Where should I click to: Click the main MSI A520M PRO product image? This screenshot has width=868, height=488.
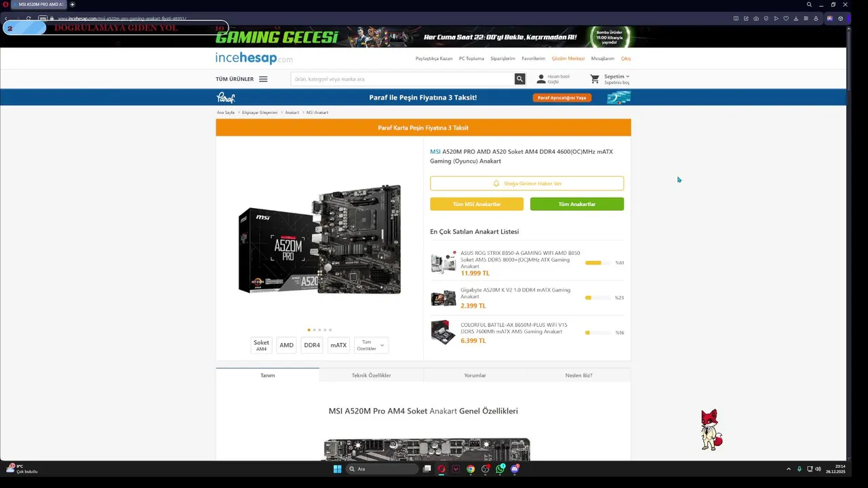(319, 239)
